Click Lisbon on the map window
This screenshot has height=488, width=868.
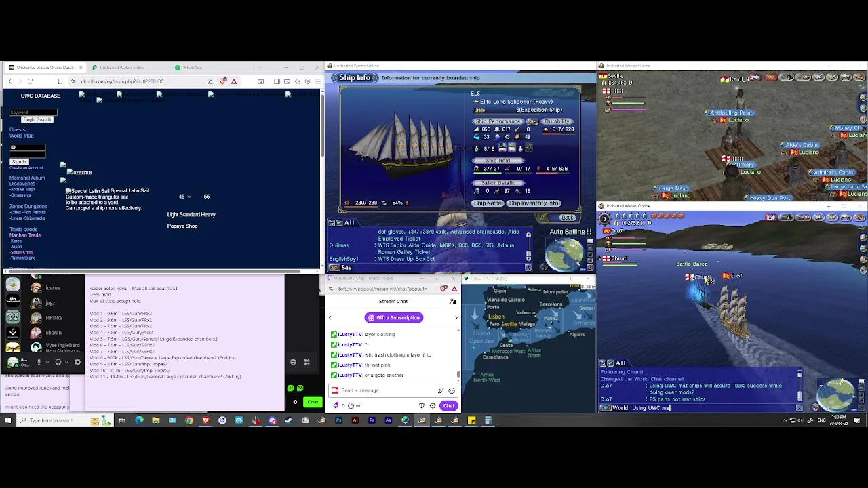click(x=496, y=317)
